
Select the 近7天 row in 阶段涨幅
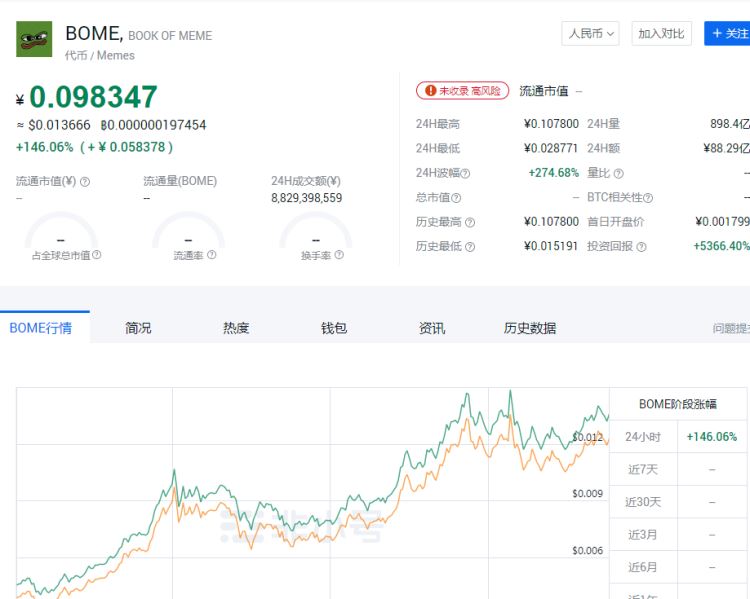tap(642, 469)
